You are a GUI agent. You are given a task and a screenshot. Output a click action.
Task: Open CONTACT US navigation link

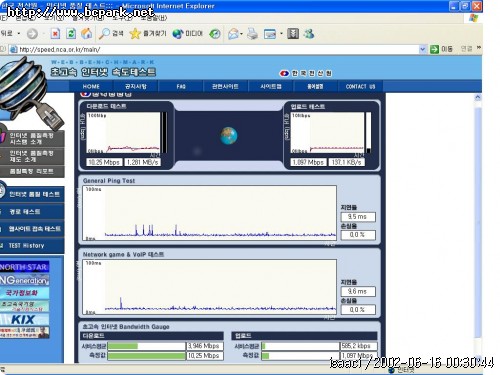360,86
